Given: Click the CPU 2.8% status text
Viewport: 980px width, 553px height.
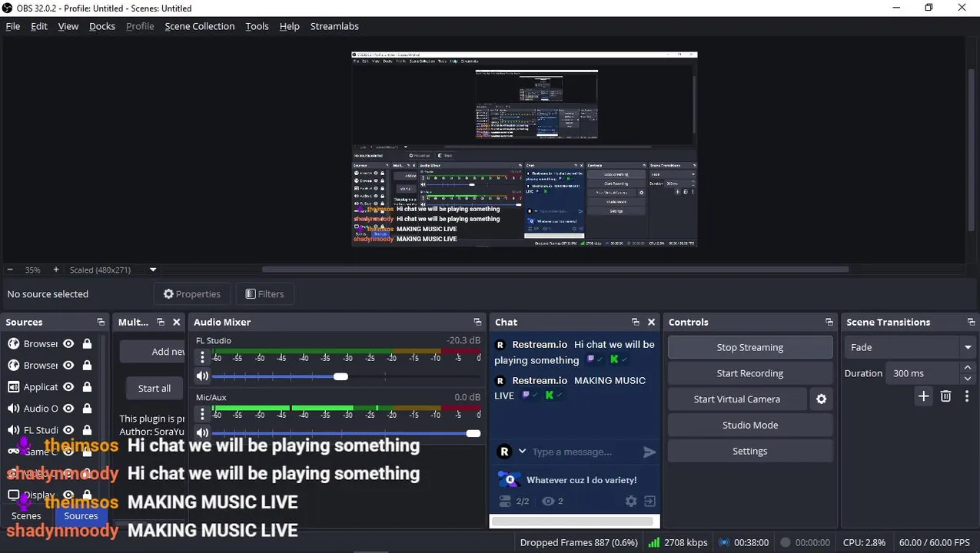Looking at the screenshot, I should (x=864, y=542).
